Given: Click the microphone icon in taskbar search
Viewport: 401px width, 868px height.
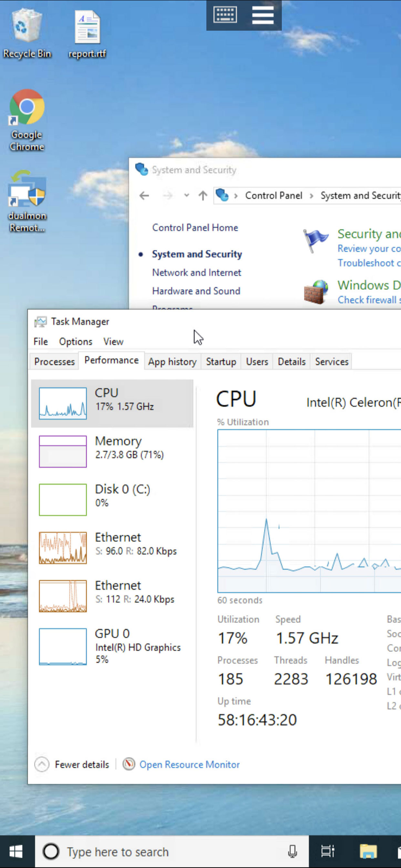Looking at the screenshot, I should (293, 852).
